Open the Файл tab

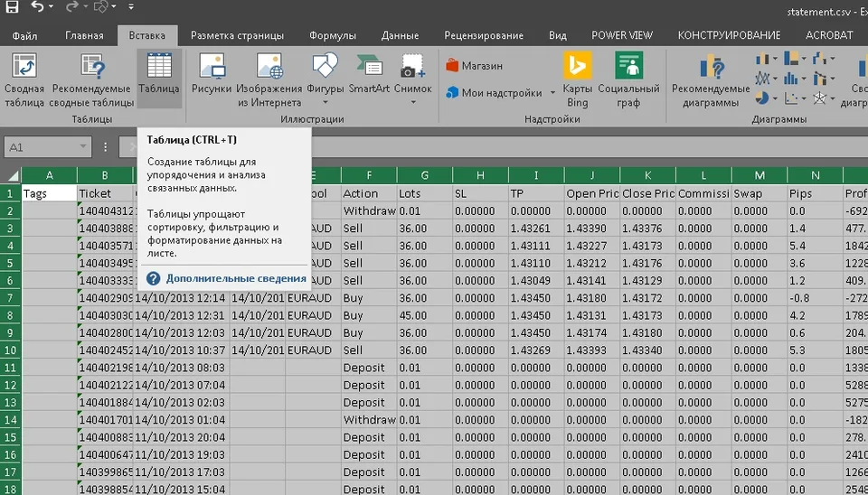(x=25, y=35)
